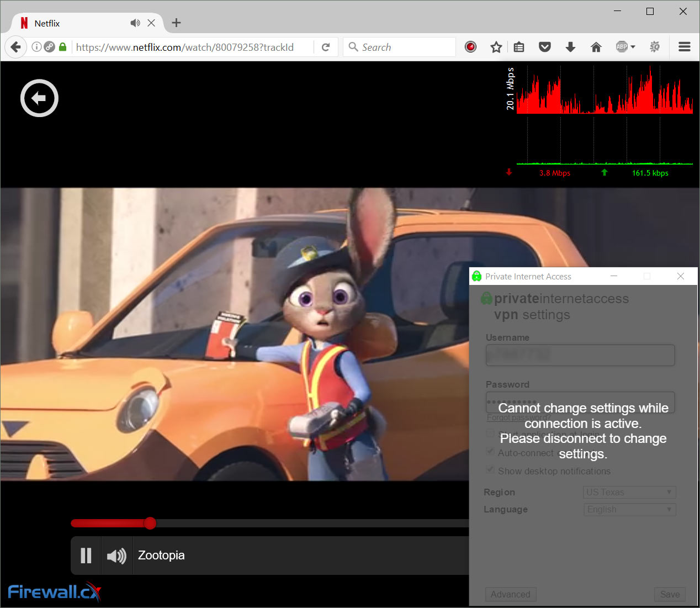
Task: Open the Adblock Plus dropdown arrow
Action: pos(633,47)
